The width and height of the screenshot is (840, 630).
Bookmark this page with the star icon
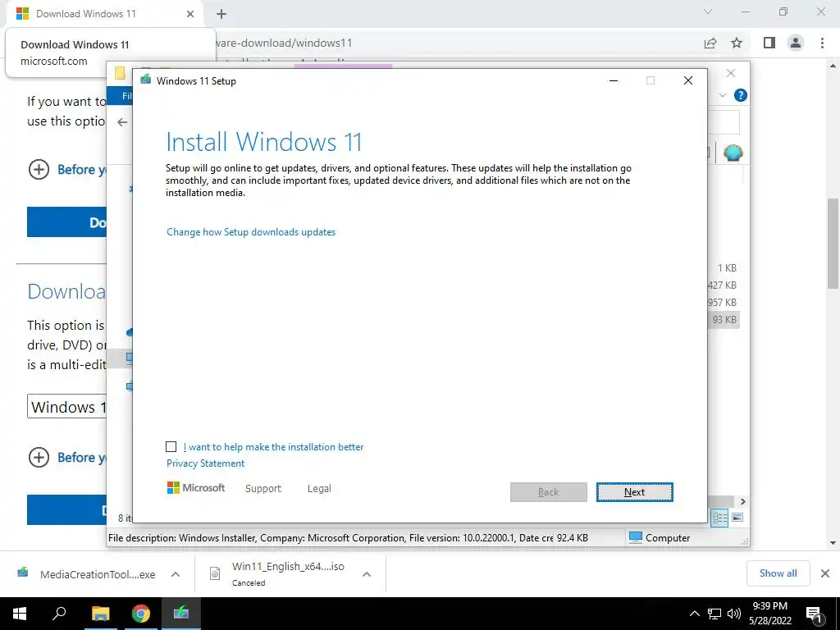point(737,43)
